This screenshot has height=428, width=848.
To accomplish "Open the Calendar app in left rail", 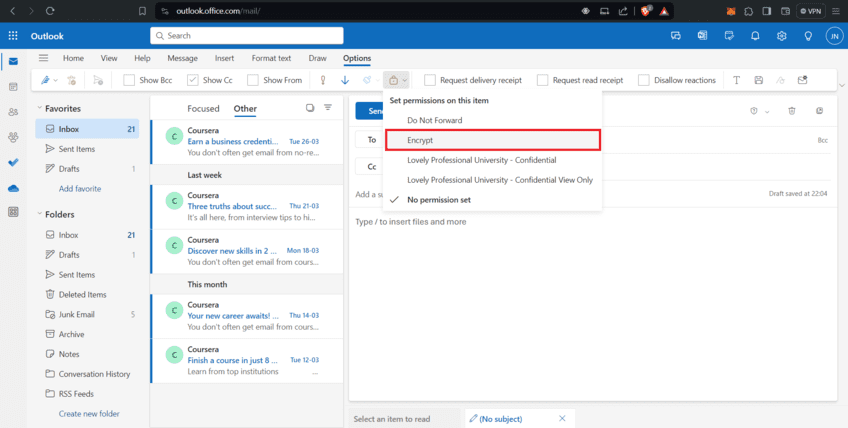I will point(13,87).
